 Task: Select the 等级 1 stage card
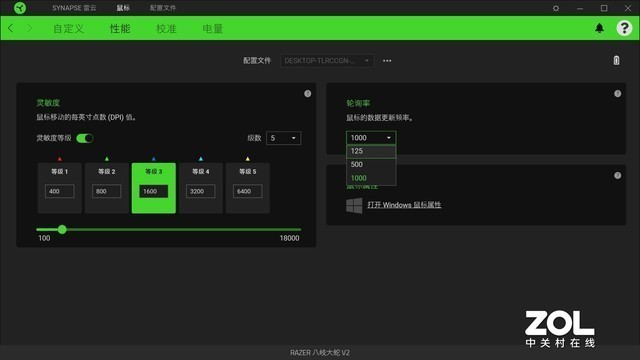coord(60,188)
